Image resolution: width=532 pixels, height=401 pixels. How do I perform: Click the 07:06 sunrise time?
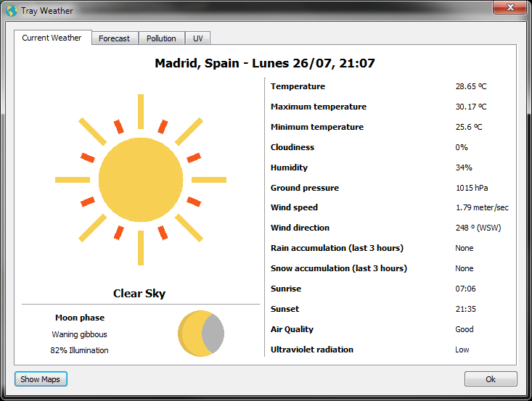point(465,289)
